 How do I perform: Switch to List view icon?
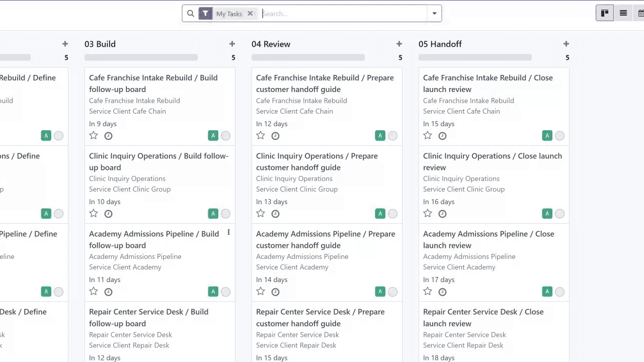[623, 14]
